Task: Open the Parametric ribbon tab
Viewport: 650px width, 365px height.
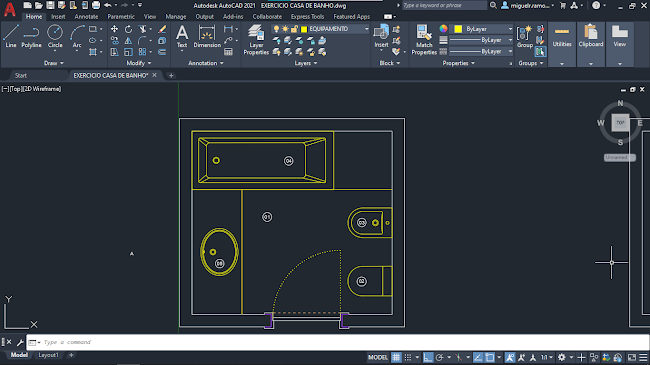Action: coord(121,17)
